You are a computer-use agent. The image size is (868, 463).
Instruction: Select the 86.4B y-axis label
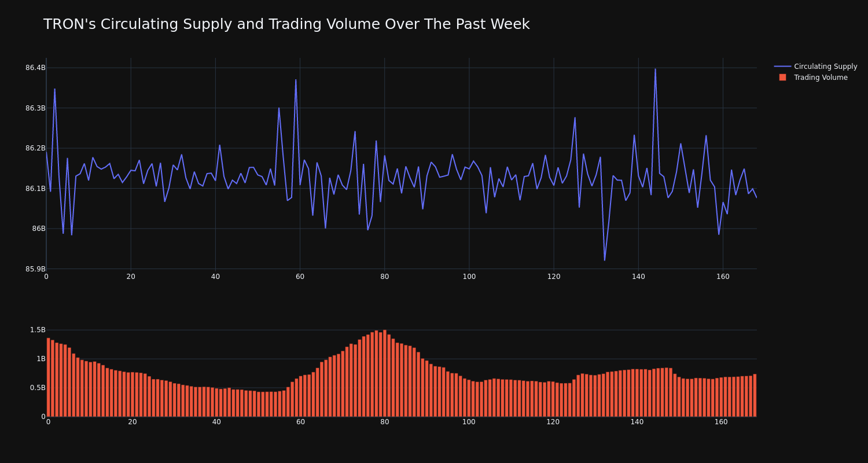35,68
